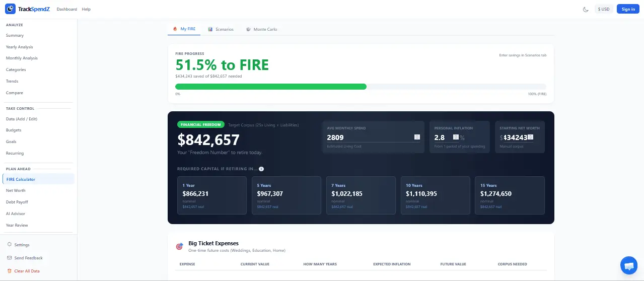
Task: Click the Send Feedback envelope icon
Action: coord(10,258)
